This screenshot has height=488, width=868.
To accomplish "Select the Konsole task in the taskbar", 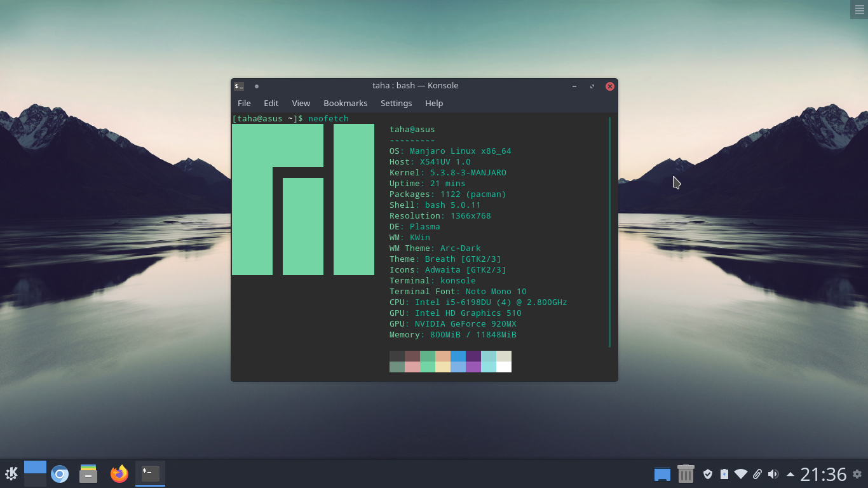I will (151, 473).
